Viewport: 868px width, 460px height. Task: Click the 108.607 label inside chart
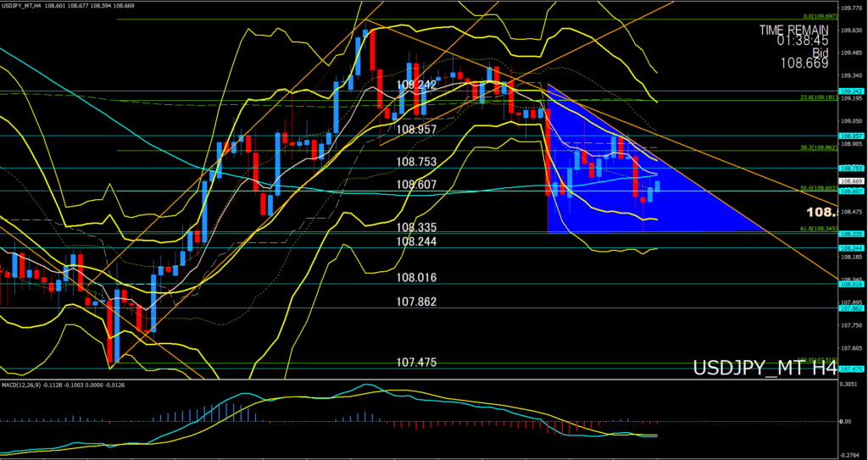pyautogui.click(x=416, y=185)
